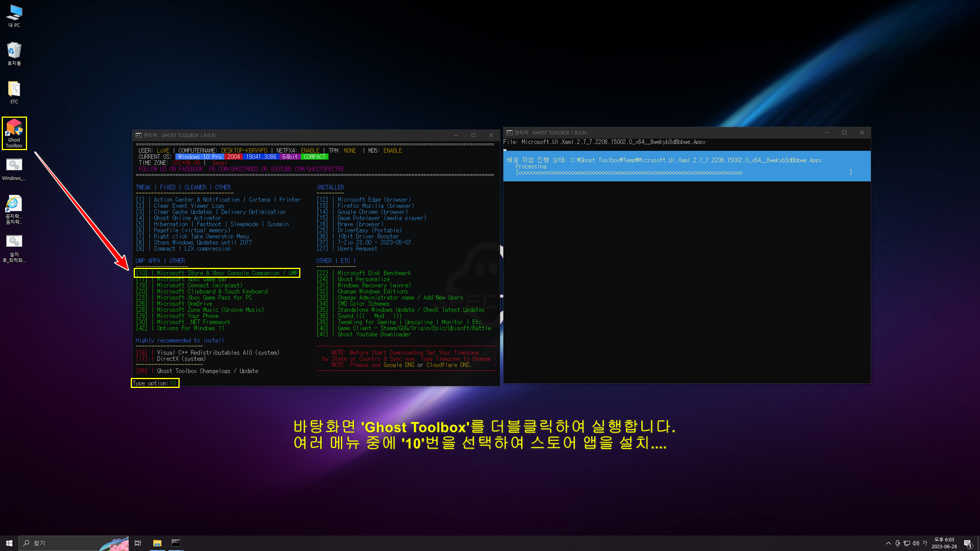This screenshot has height=551, width=980.
Task: Click the Meet Now tray icon
Action: (898, 543)
